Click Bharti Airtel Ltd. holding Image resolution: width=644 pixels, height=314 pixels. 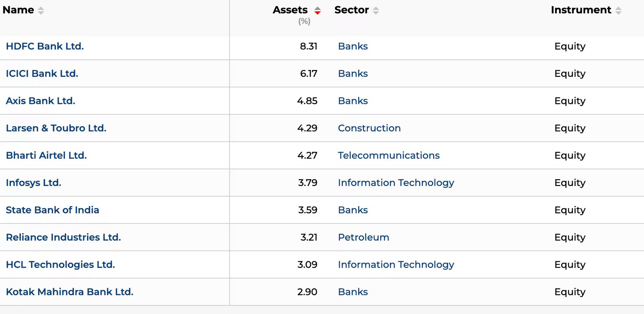click(x=46, y=155)
